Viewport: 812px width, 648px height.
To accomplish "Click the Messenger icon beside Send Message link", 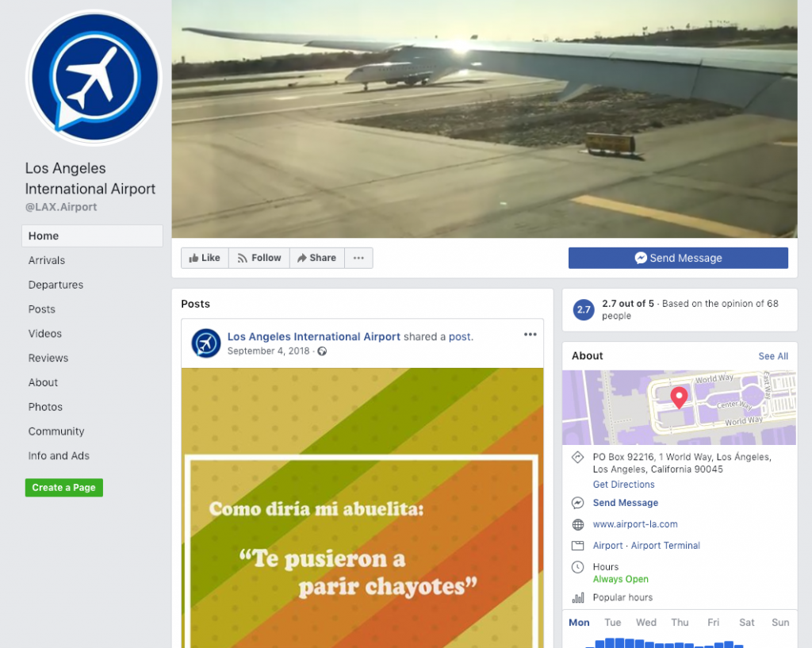I will point(577,503).
